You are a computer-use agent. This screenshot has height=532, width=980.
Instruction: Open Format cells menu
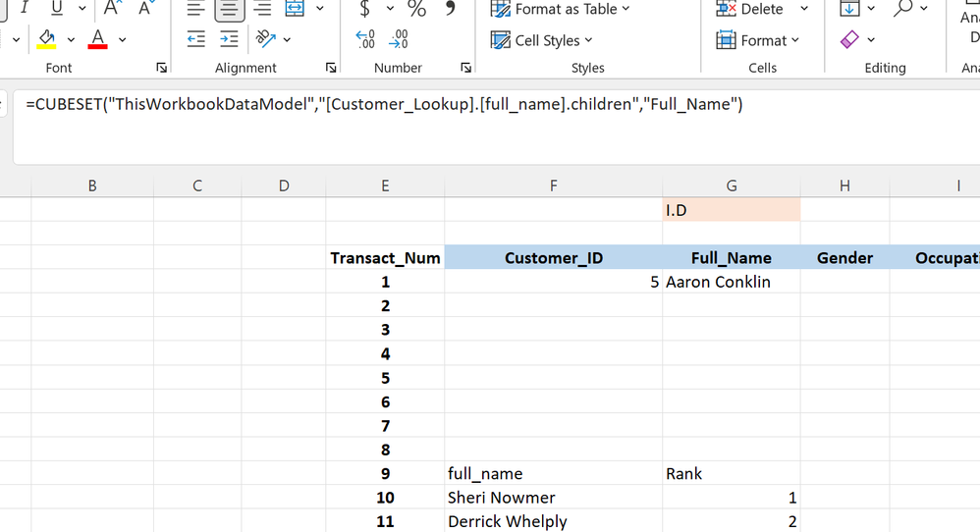pos(757,40)
